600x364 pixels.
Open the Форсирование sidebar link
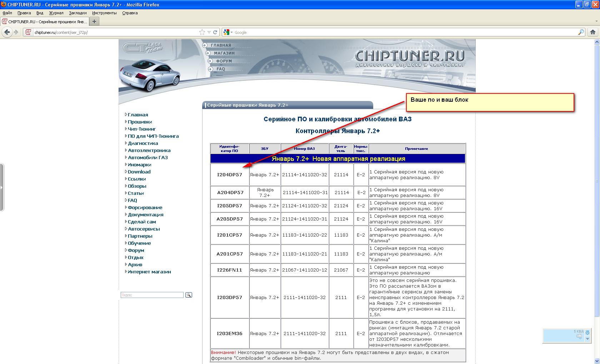point(145,207)
